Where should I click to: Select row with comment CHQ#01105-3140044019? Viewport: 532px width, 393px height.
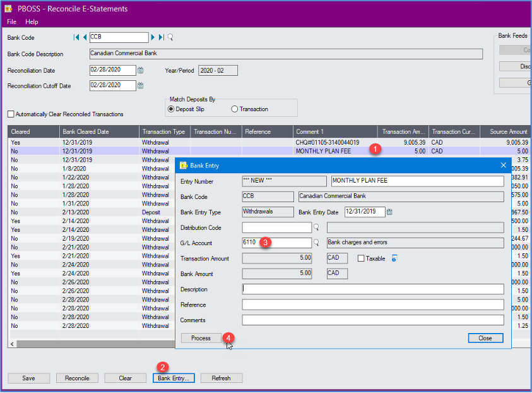[x=269, y=142]
